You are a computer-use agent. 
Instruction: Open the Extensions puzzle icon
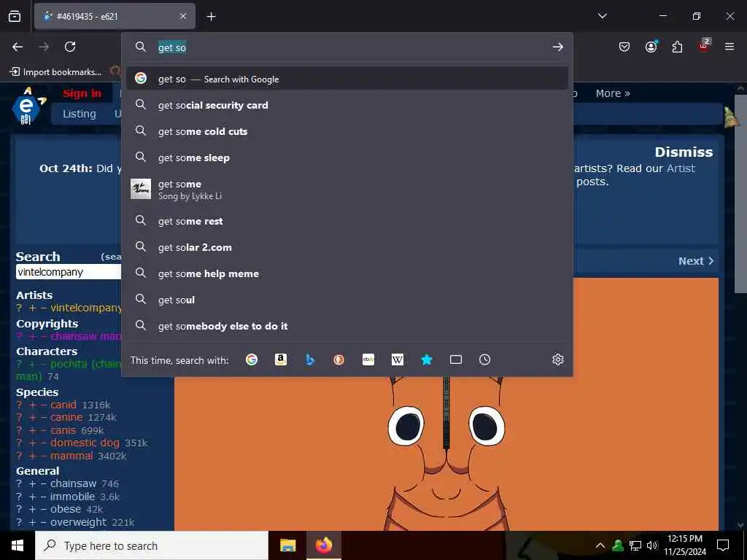(x=677, y=47)
